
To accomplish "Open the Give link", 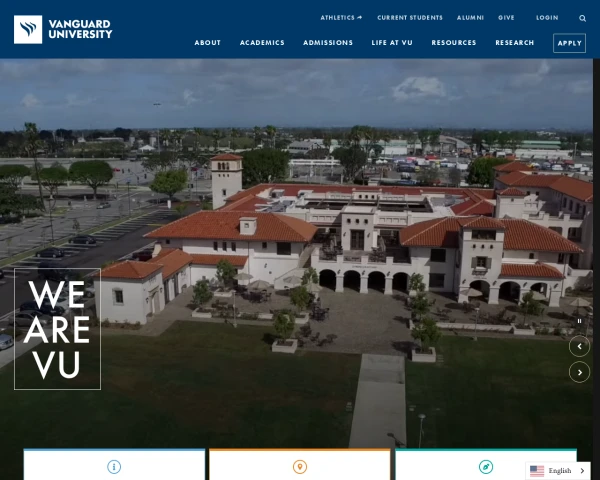I will (x=506, y=18).
